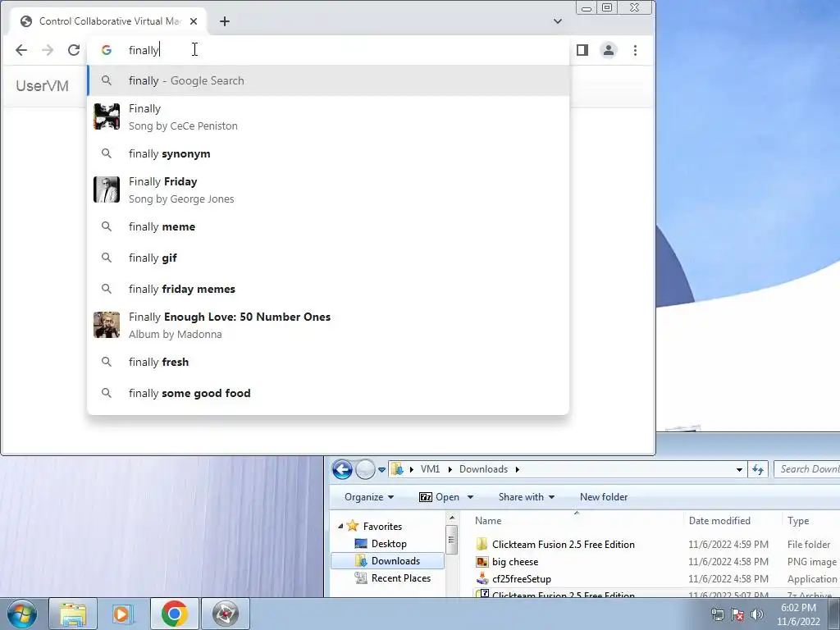Click the fifth taskbar application icon

(225, 614)
